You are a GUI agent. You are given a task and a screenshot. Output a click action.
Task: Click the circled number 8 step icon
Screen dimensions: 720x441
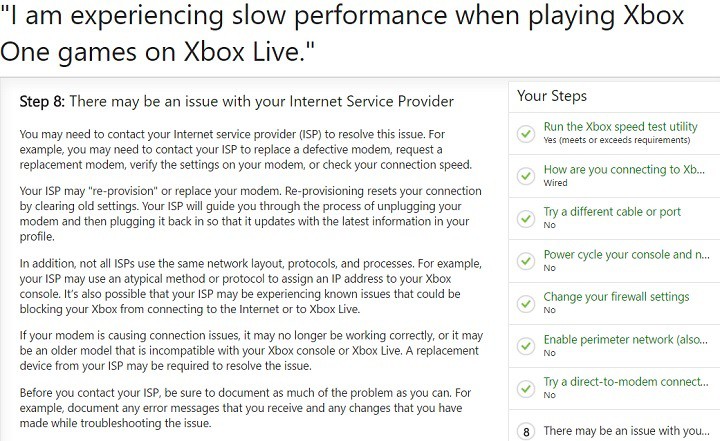pyautogui.click(x=526, y=431)
